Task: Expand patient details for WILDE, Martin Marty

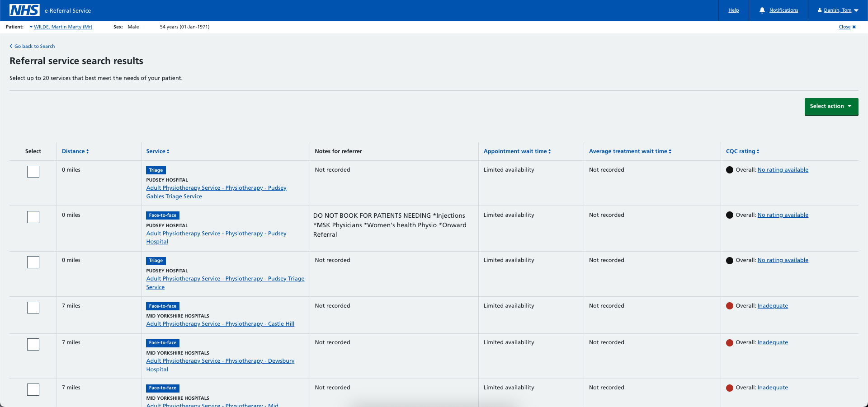Action: [x=61, y=27]
